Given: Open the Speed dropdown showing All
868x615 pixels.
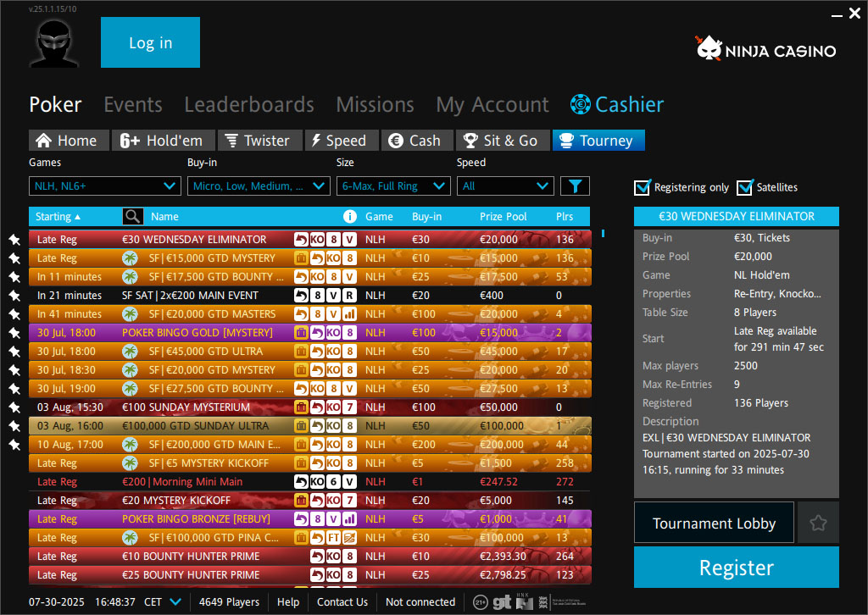Looking at the screenshot, I should tap(505, 186).
